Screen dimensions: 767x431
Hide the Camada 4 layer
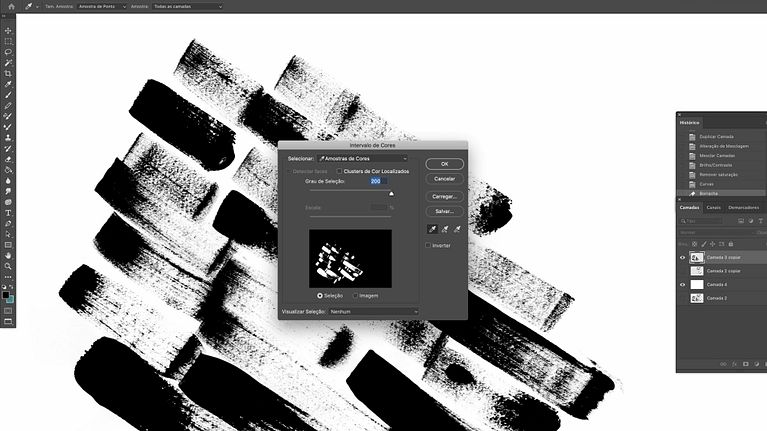pyautogui.click(x=683, y=284)
